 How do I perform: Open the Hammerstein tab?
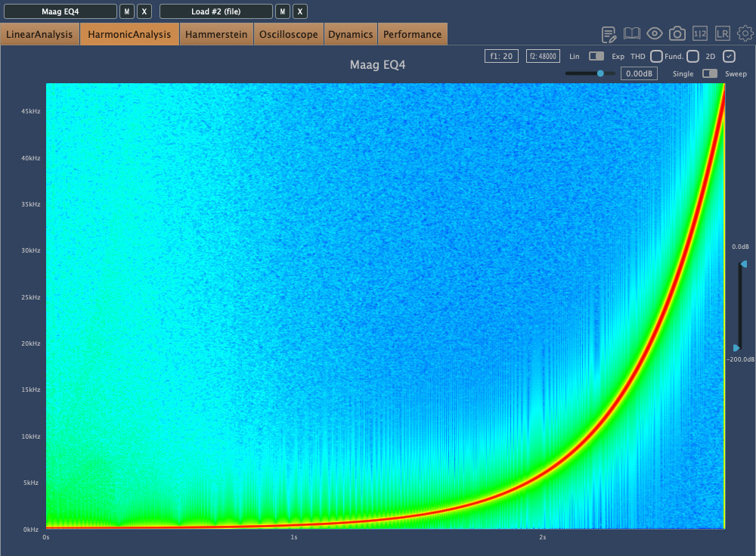216,34
